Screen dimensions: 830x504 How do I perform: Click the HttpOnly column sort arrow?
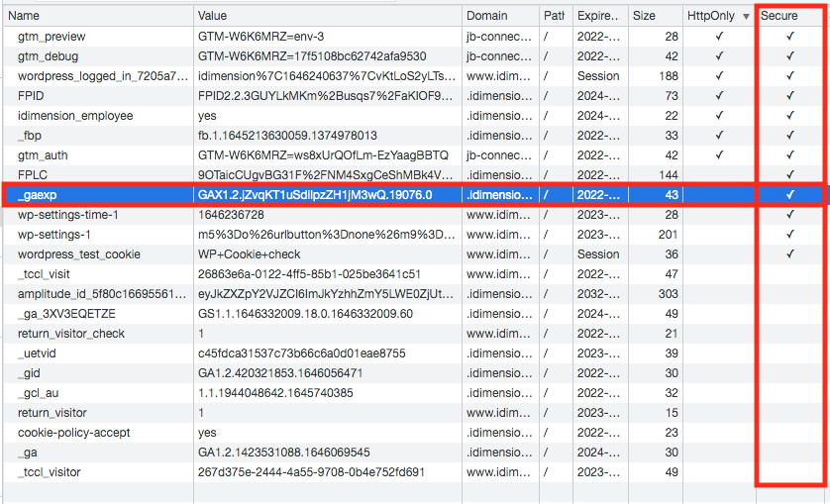[747, 17]
